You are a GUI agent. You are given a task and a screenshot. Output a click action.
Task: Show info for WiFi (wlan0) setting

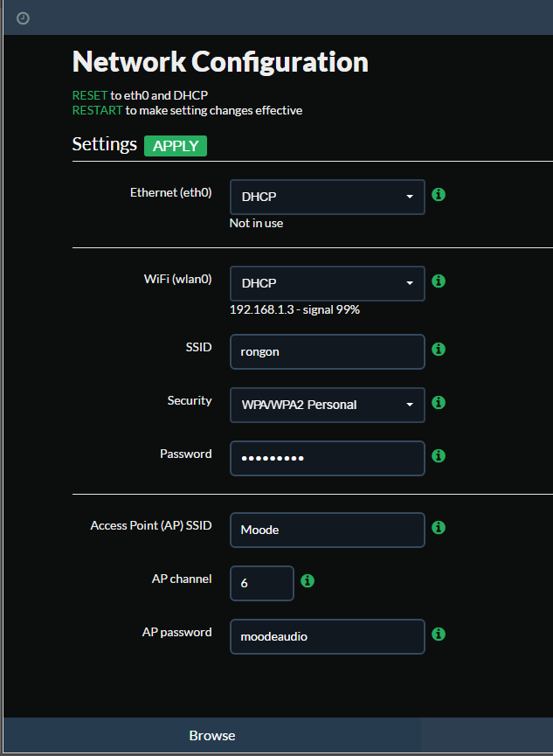pos(439,281)
